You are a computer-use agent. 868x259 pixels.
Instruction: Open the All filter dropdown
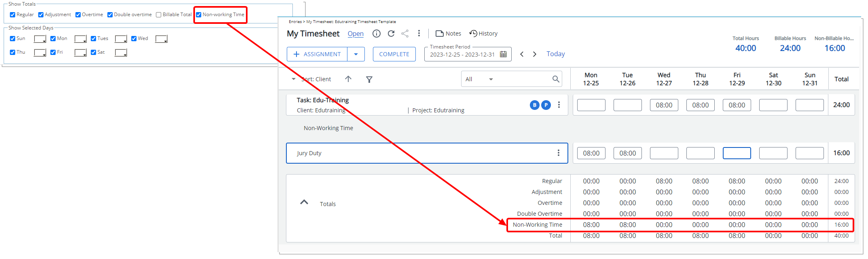coord(491,79)
